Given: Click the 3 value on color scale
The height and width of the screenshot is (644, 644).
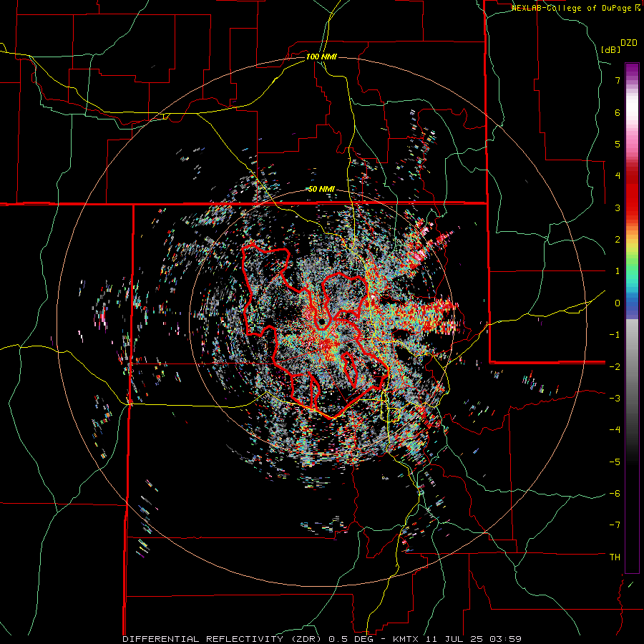Looking at the screenshot, I should [618, 208].
